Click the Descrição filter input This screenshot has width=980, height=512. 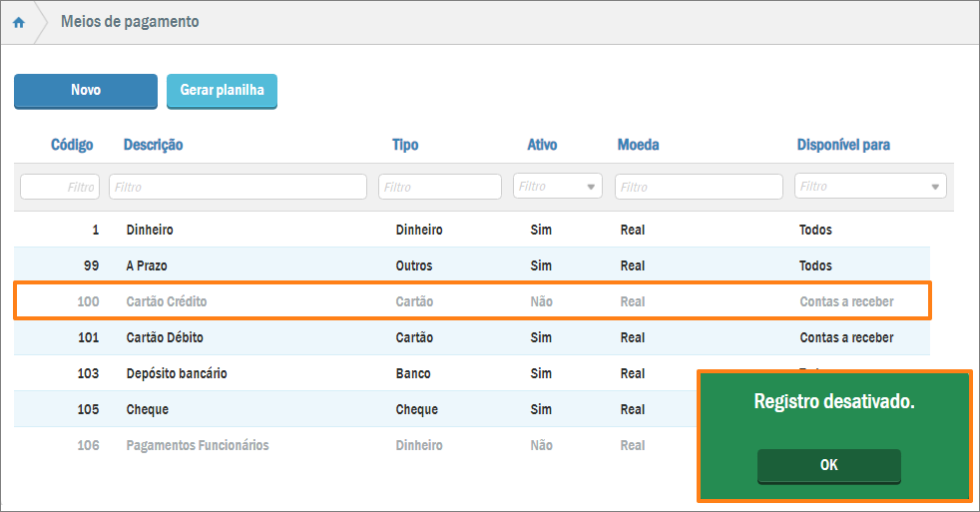(x=239, y=187)
